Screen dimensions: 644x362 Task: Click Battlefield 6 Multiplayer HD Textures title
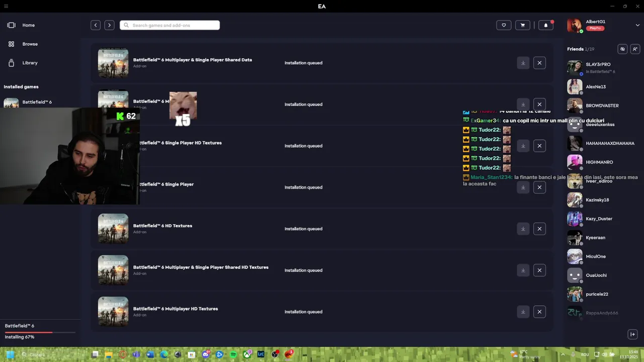point(176,309)
